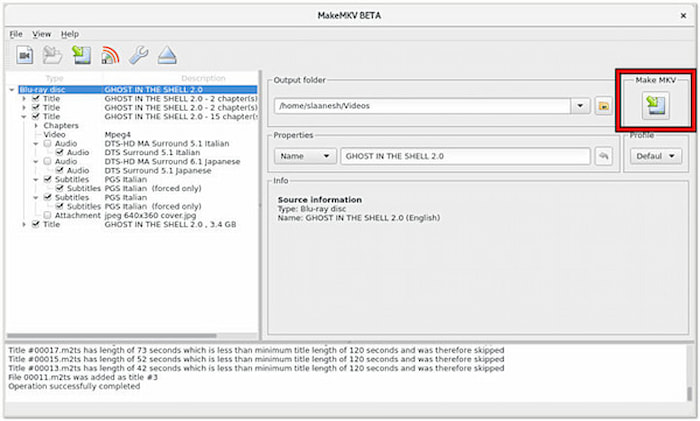Expand the Chapters tree node
This screenshot has width=700, height=421.
[36, 126]
